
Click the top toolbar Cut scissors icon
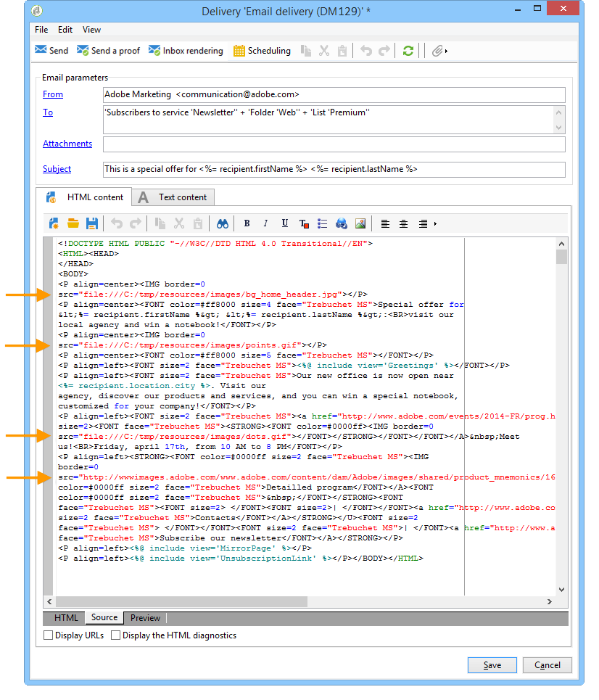click(x=324, y=51)
